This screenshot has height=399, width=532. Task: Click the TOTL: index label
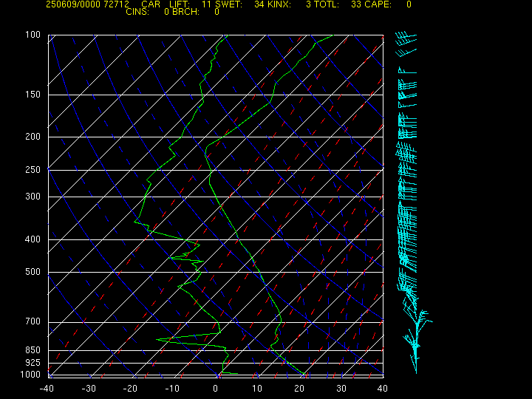pyautogui.click(x=327, y=4)
